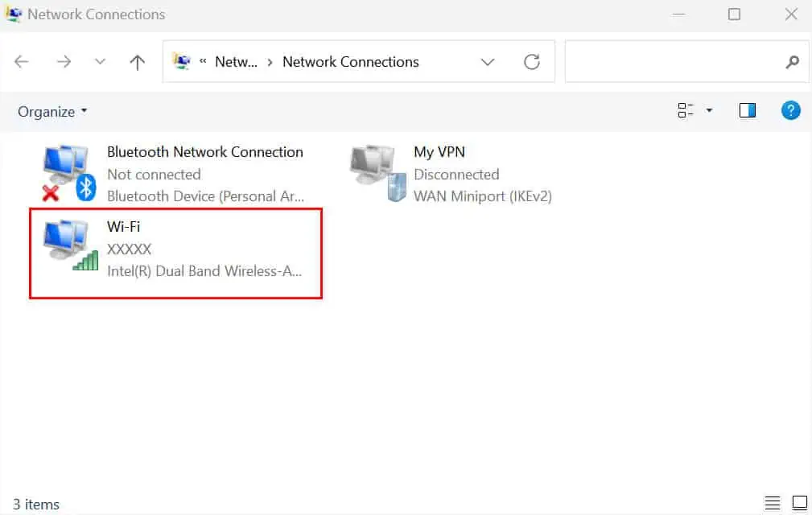The height and width of the screenshot is (515, 812).
Task: Click the Forward navigation arrow
Action: (x=64, y=62)
